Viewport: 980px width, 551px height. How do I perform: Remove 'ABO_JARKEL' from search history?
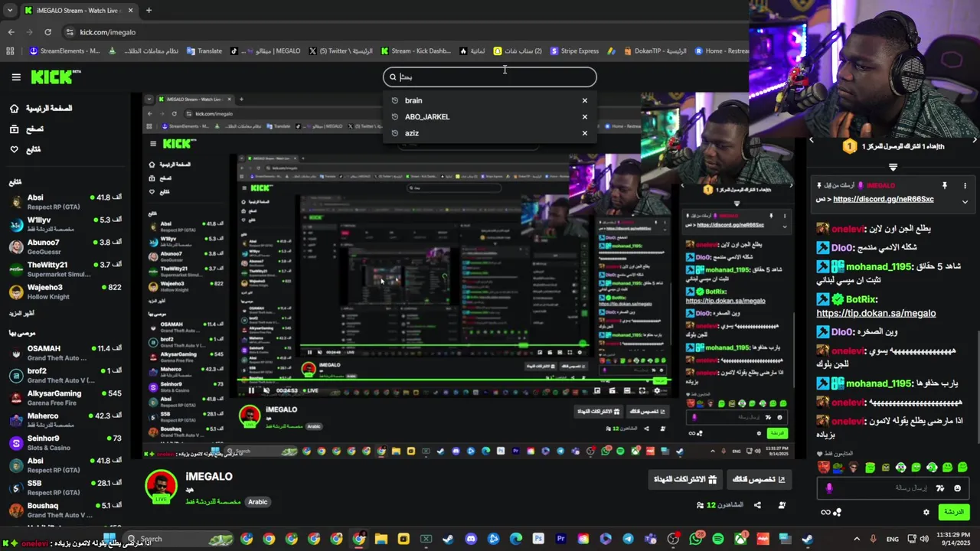pyautogui.click(x=585, y=116)
